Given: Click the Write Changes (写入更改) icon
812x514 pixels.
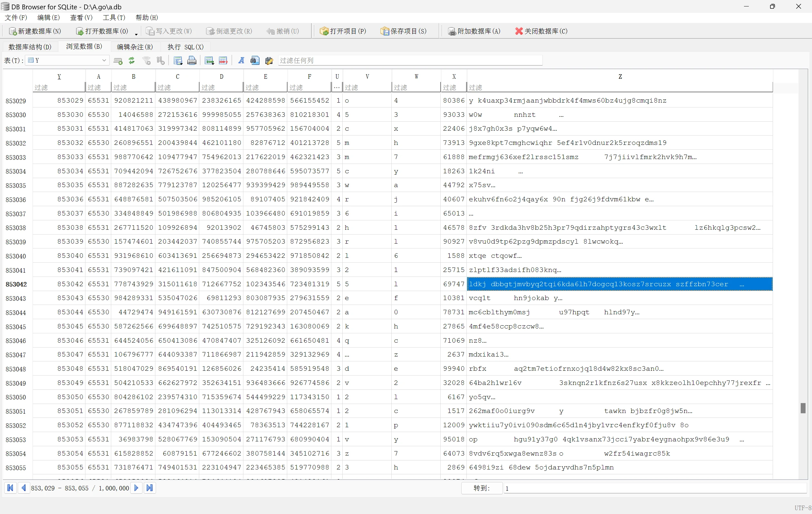Looking at the screenshot, I should pos(150,31).
